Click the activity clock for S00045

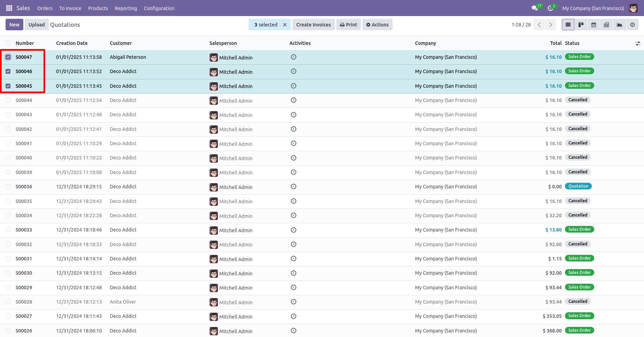(293, 86)
